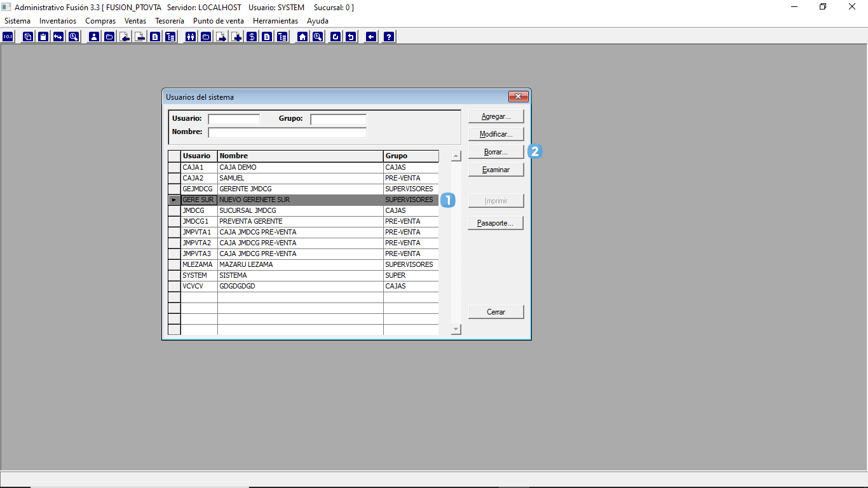Click the magnifier icon beside the double-arrow icon

[x=74, y=36]
